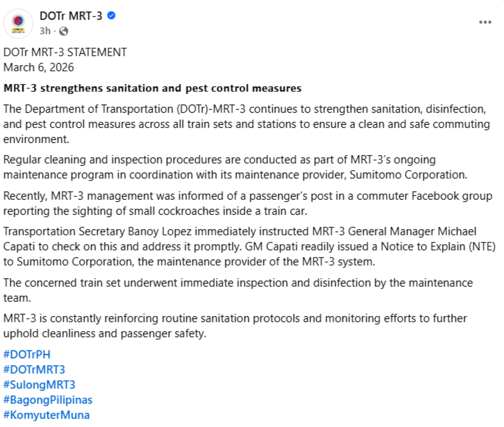Click the blue verified badge icon
Screen dimensions: 504x427
click(x=111, y=16)
